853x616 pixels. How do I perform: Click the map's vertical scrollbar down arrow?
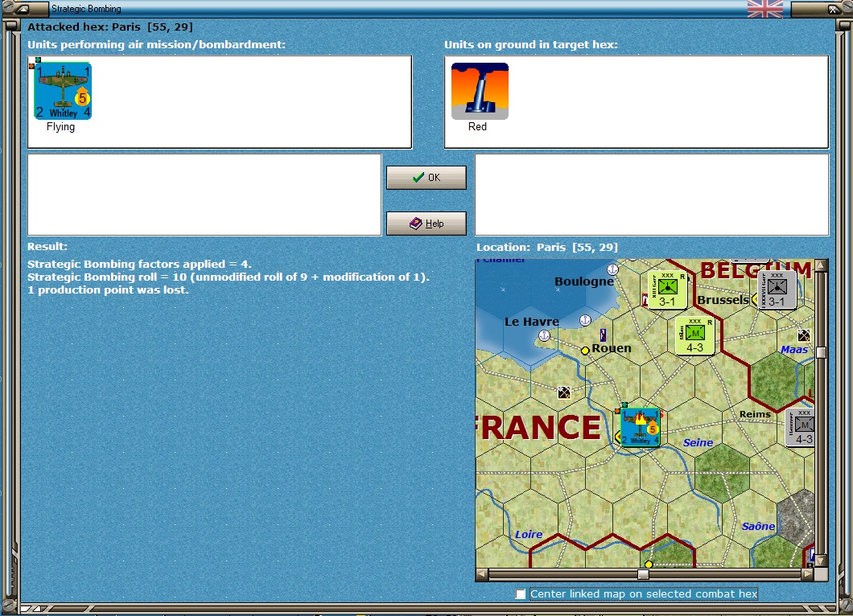tap(821, 560)
